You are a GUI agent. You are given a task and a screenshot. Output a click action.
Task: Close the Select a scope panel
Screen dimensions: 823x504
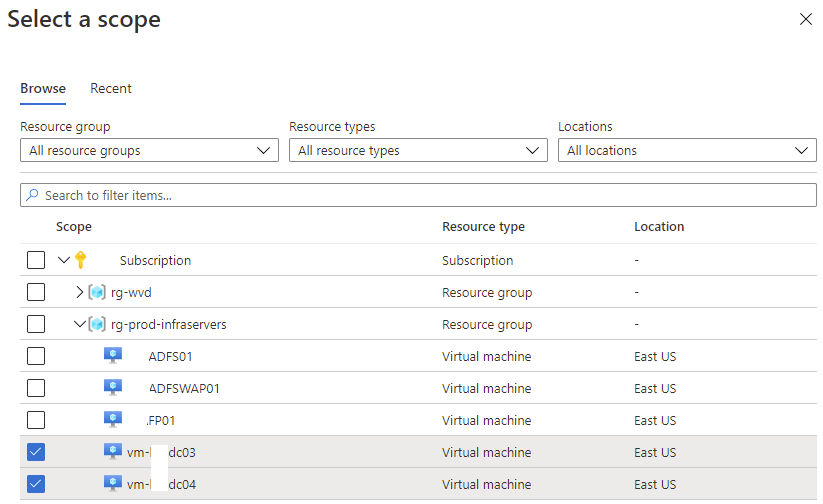806,19
